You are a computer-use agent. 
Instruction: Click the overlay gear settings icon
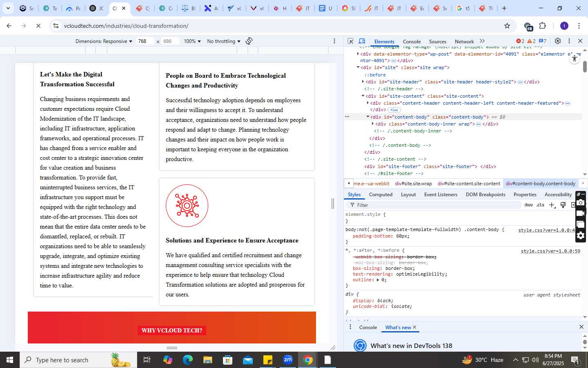coord(581,236)
